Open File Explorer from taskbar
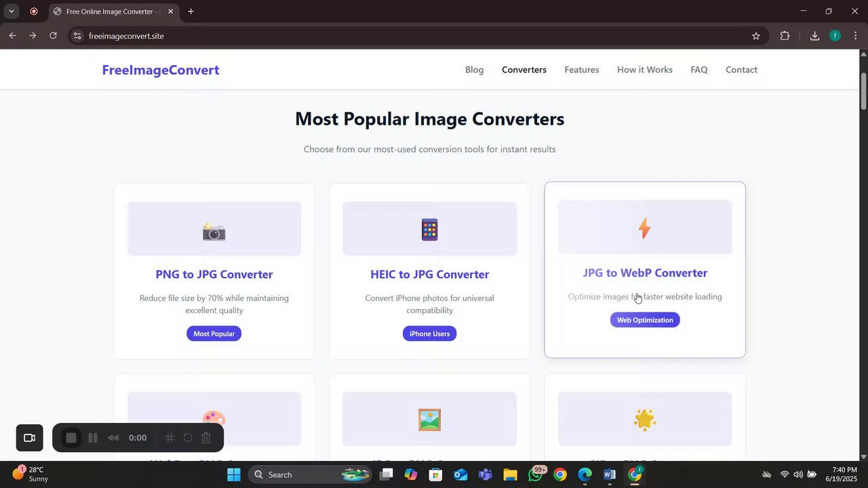The height and width of the screenshot is (488, 868). [510, 474]
